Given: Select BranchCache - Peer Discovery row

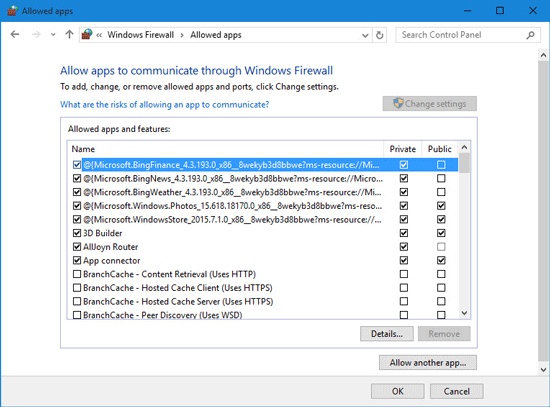Looking at the screenshot, I should tap(162, 315).
